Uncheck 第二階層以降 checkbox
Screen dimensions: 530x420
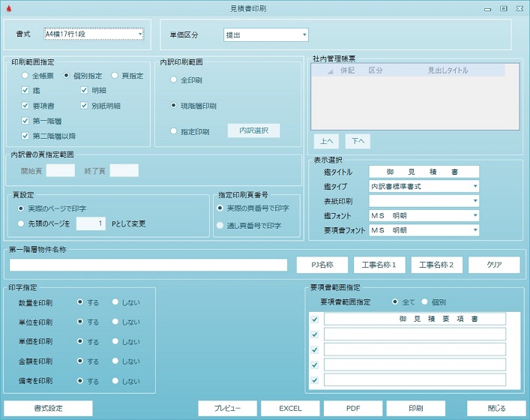pos(25,136)
